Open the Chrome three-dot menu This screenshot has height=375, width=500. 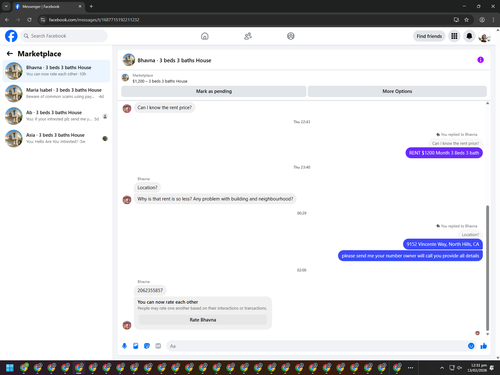click(493, 20)
